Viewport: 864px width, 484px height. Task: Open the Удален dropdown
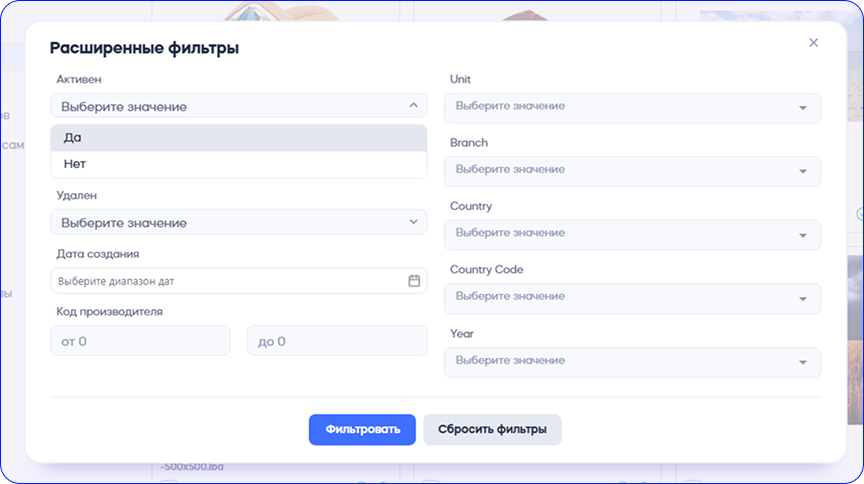pyautogui.click(x=238, y=222)
